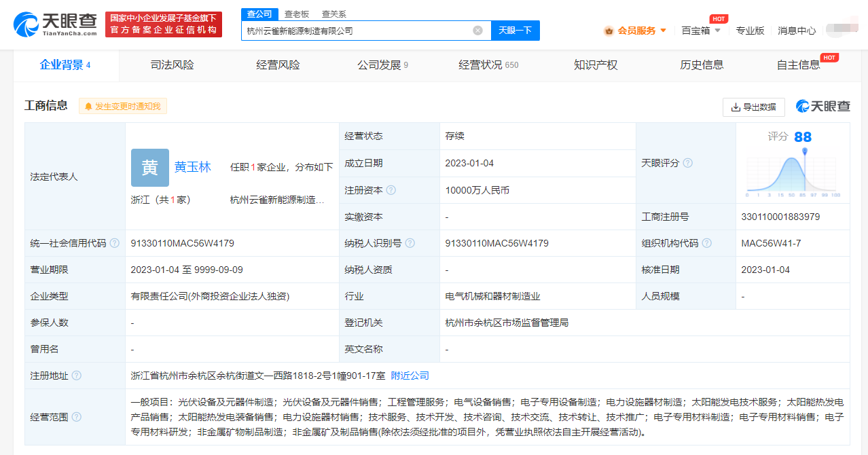Viewport: 868px width, 455px height.
Task: Click the question mark beside 纳税人识别号
Action: point(410,242)
